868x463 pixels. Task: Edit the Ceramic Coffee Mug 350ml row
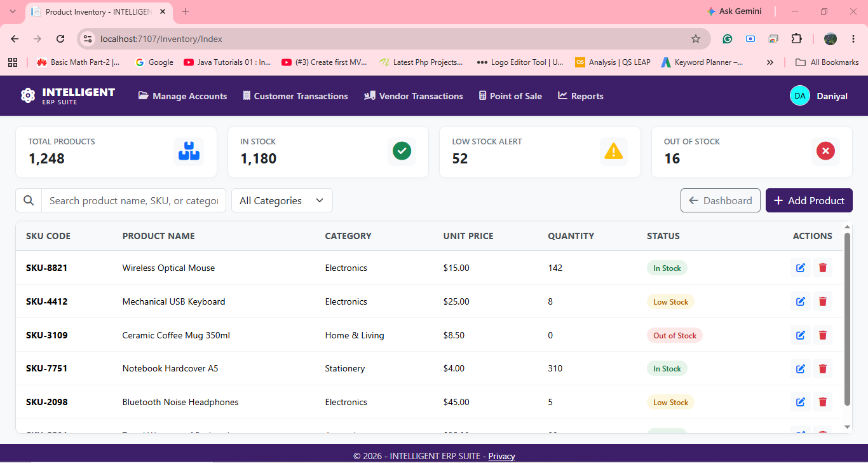pos(801,335)
